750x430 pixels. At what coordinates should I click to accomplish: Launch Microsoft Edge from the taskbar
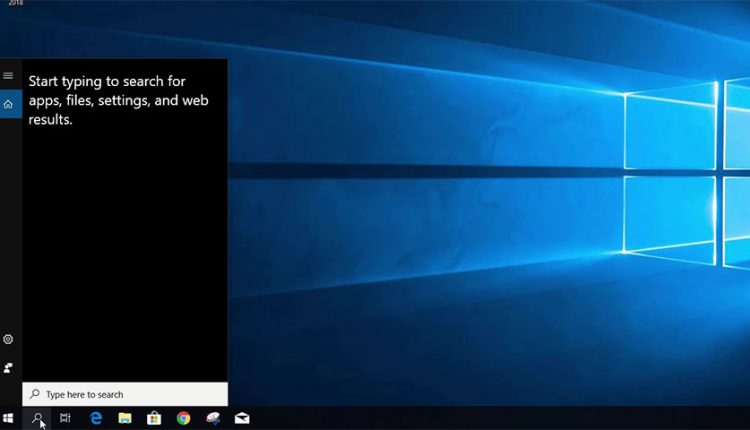pyautogui.click(x=96, y=418)
